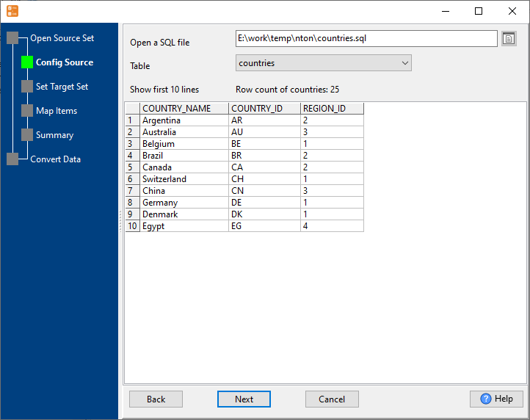Click the COUNTRY_ID column header

tap(264, 109)
